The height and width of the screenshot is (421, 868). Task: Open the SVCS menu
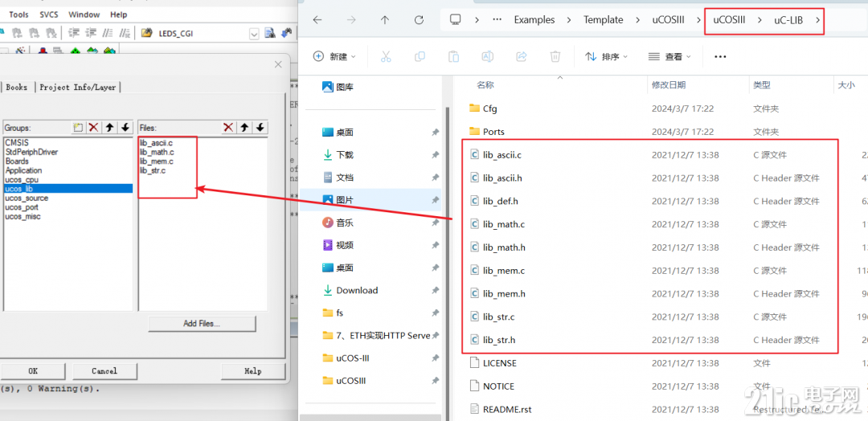tap(49, 14)
